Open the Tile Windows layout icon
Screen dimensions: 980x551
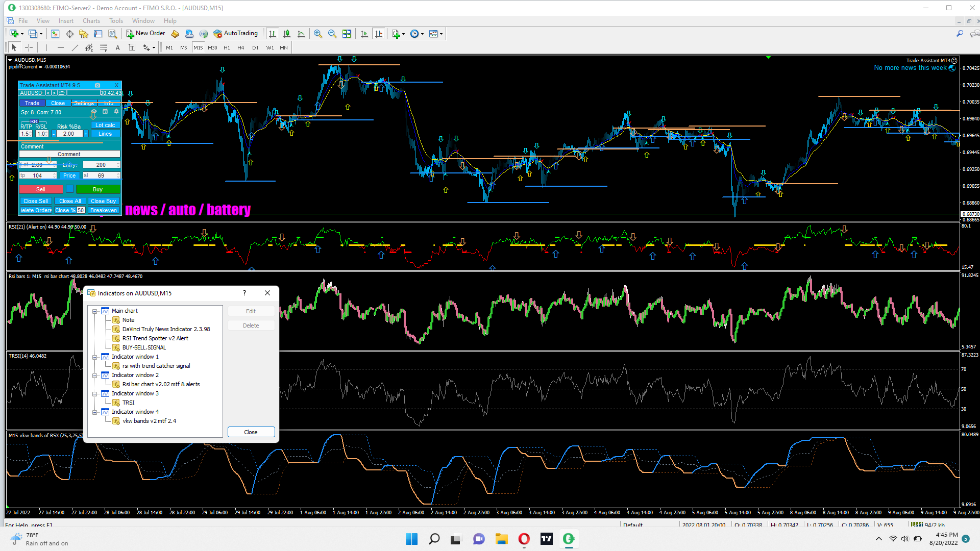tap(347, 34)
